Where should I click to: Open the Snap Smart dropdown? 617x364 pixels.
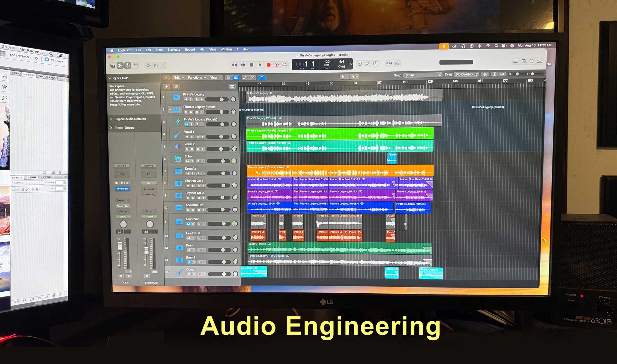pos(423,75)
